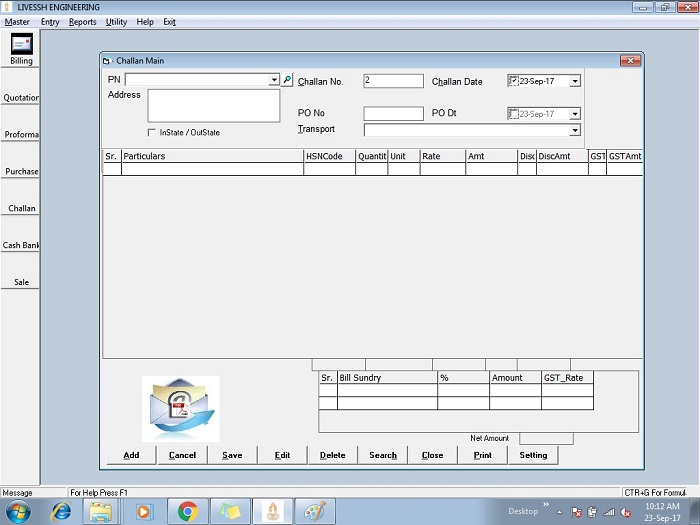The height and width of the screenshot is (525, 700).
Task: Click into the PO No input field
Action: [393, 114]
